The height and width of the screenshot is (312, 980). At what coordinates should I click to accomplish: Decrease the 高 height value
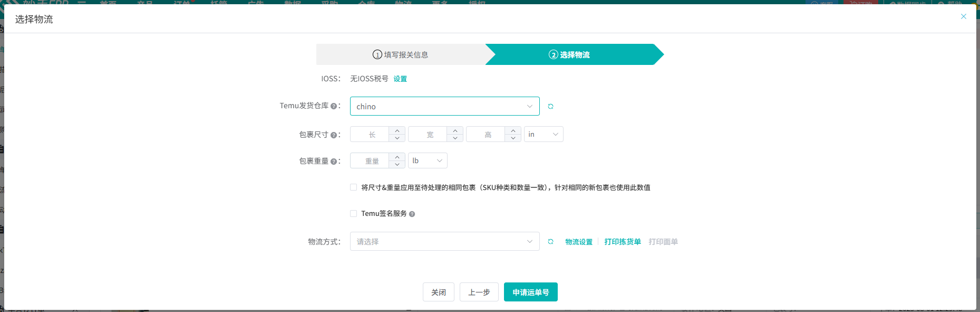(x=513, y=138)
